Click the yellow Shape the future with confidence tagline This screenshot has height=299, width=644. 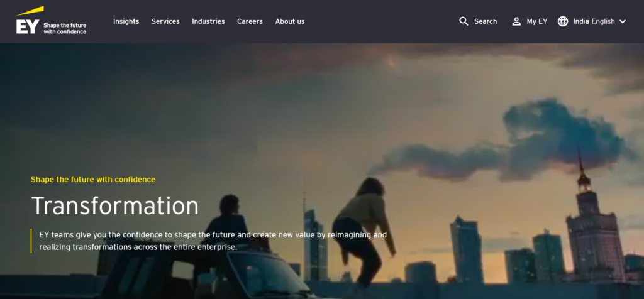click(93, 179)
